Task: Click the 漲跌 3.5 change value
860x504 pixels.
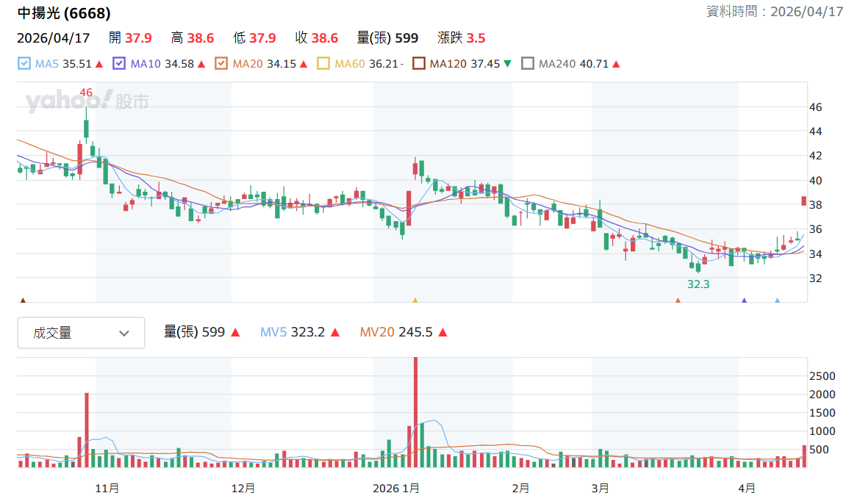Action: (x=462, y=38)
